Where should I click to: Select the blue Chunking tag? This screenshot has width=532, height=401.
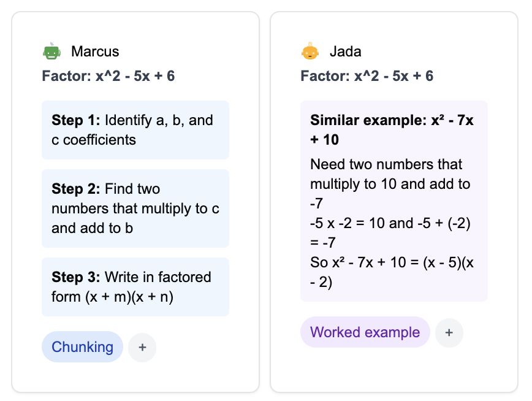point(82,347)
